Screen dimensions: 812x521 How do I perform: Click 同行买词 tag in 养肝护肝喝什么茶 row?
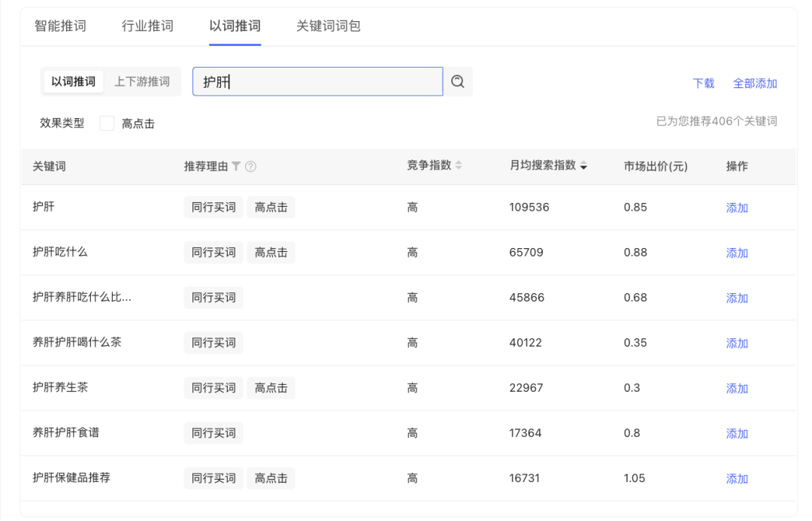pos(214,342)
